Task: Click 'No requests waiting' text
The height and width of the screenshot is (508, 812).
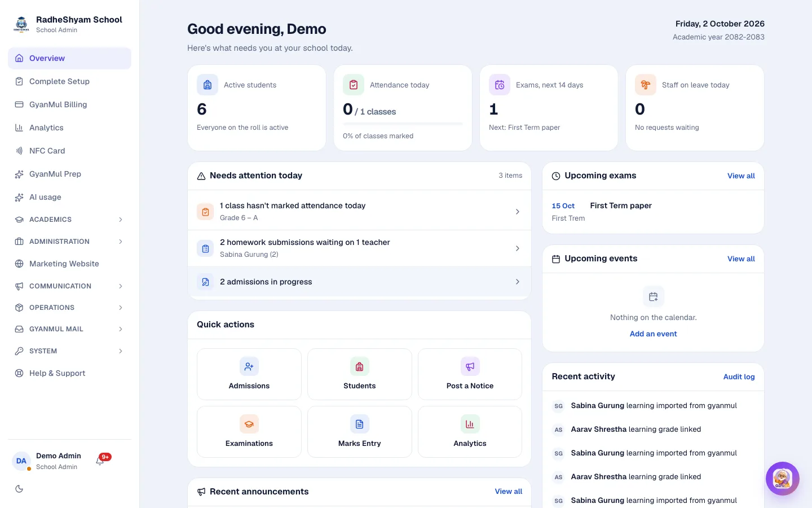Action: click(667, 128)
